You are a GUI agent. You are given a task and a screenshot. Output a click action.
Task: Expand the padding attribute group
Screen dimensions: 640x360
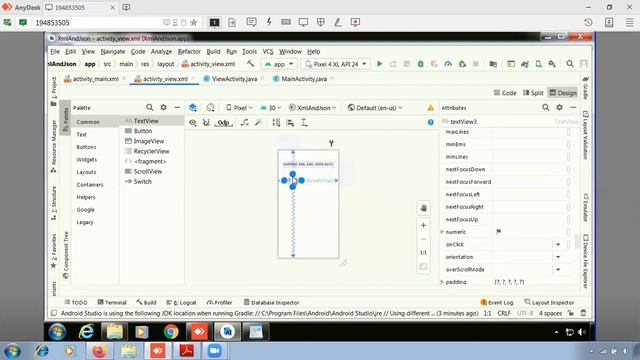click(x=442, y=282)
